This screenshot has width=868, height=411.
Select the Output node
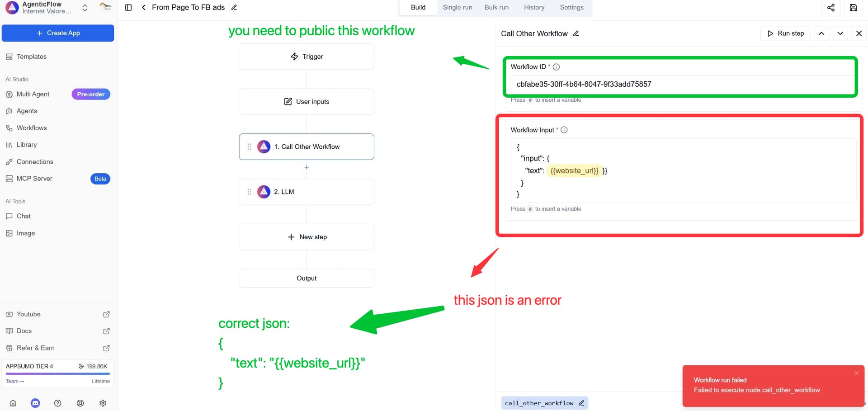click(307, 278)
